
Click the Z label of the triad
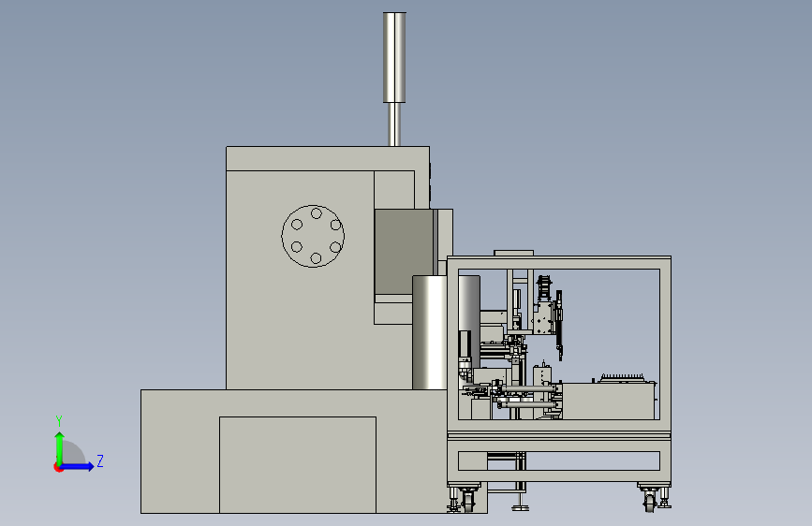click(100, 460)
